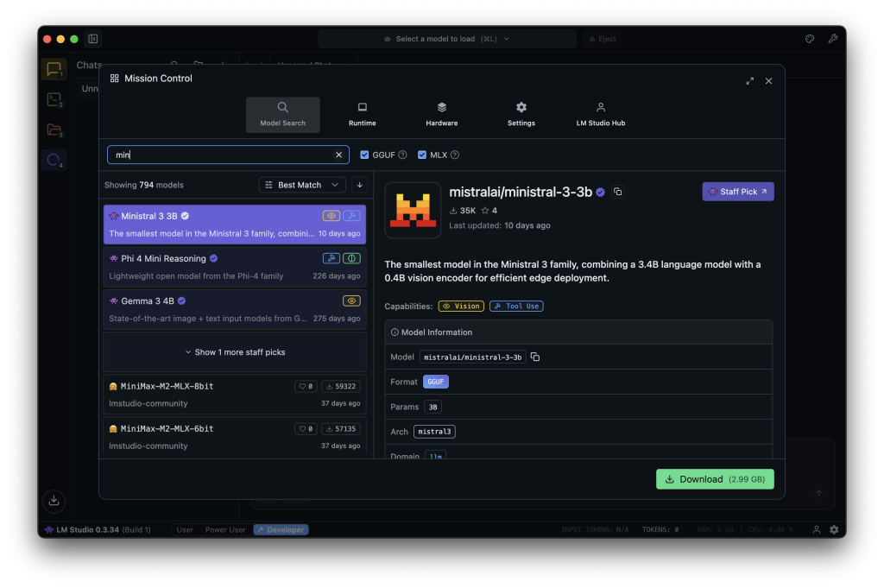Expand Mission Control to full screen

[748, 80]
